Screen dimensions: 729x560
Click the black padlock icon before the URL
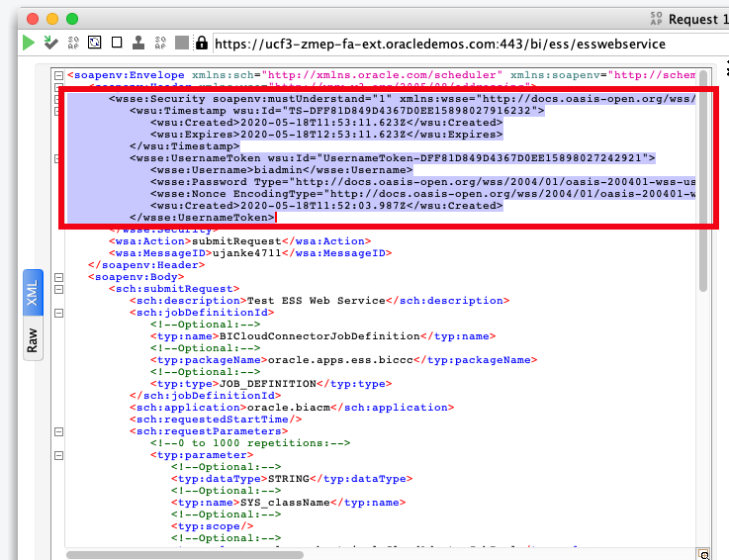(x=202, y=43)
